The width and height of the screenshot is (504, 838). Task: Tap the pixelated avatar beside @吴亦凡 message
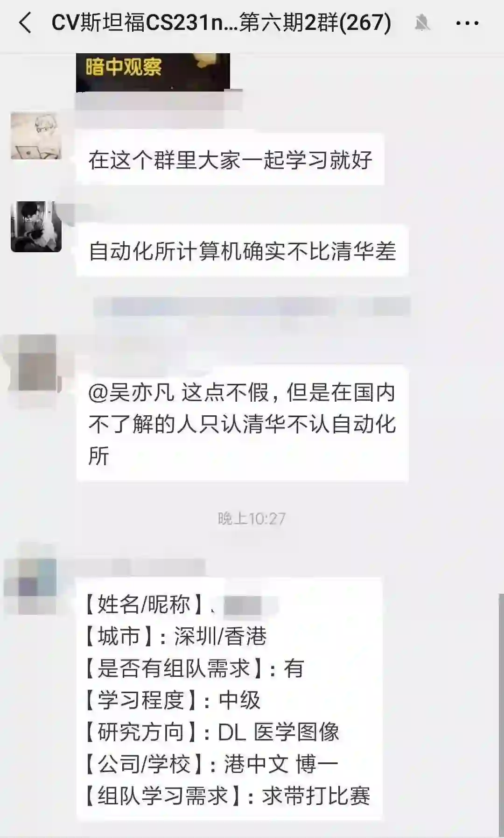point(36,362)
